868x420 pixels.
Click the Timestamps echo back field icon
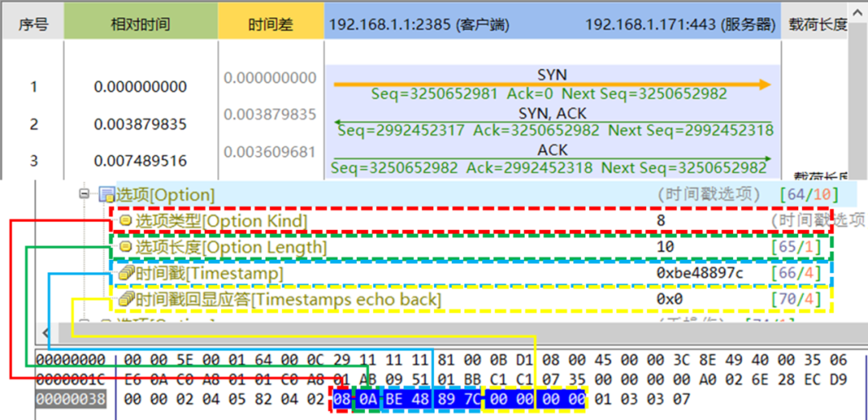pos(127,300)
